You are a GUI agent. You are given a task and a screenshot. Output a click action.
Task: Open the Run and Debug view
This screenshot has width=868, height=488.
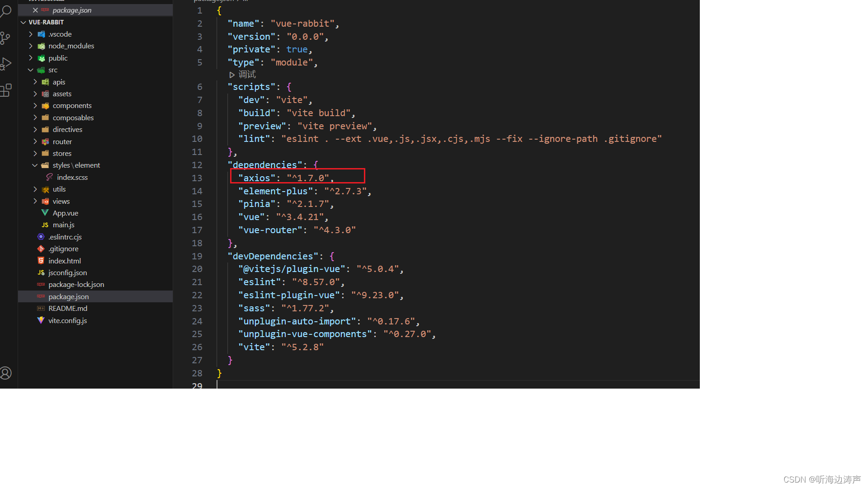(6, 64)
